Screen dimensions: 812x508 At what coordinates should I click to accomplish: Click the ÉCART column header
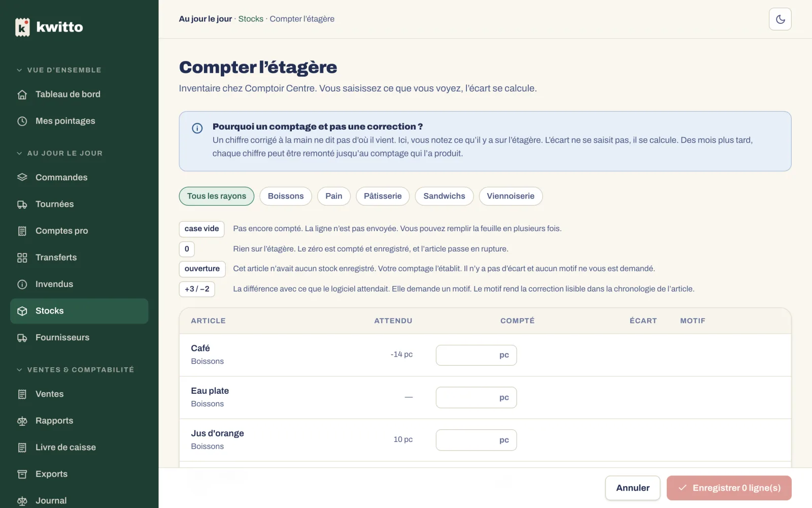643,321
